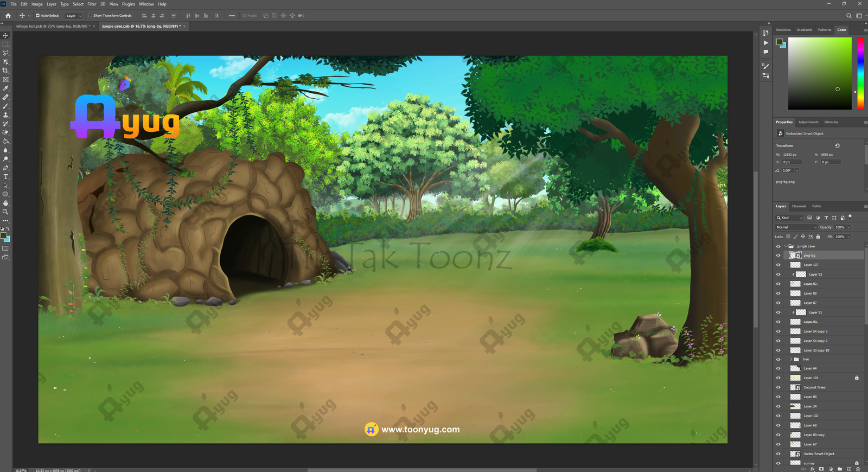This screenshot has width=868, height=472.
Task: Select the Eyedropper tool
Action: [5, 88]
